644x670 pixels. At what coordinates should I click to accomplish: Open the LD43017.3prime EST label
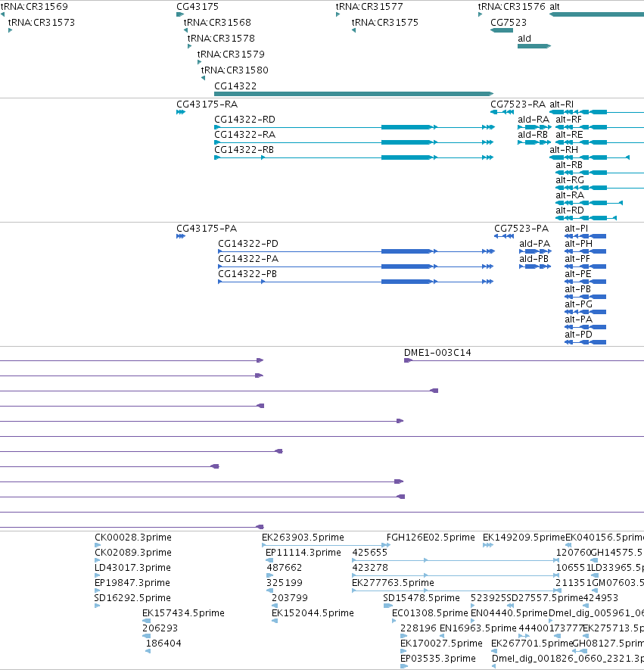(x=132, y=568)
